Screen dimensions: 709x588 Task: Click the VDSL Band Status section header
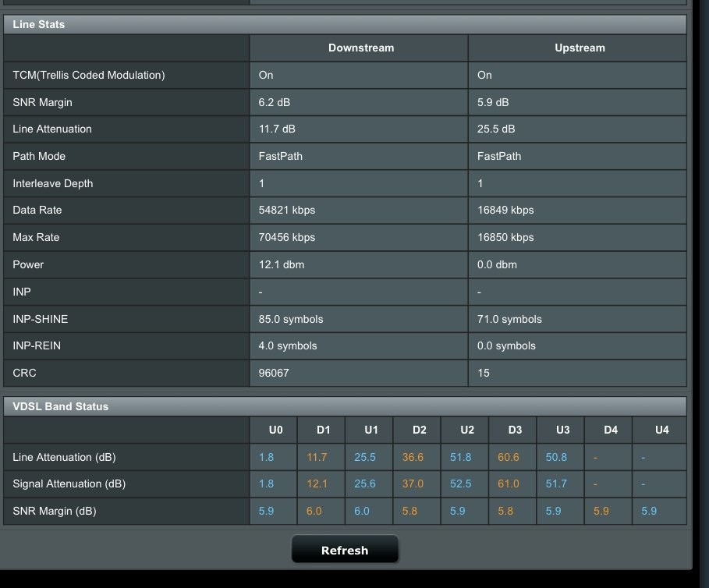click(x=61, y=406)
